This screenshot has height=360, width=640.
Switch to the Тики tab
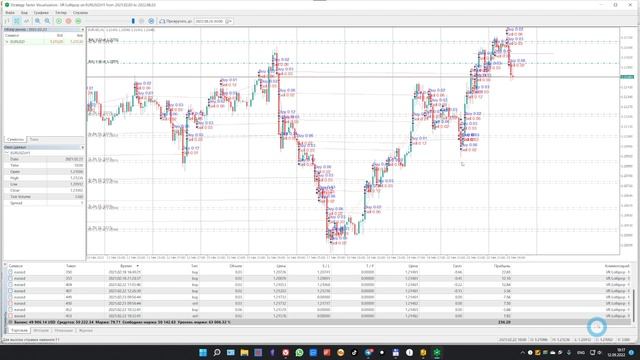34,139
